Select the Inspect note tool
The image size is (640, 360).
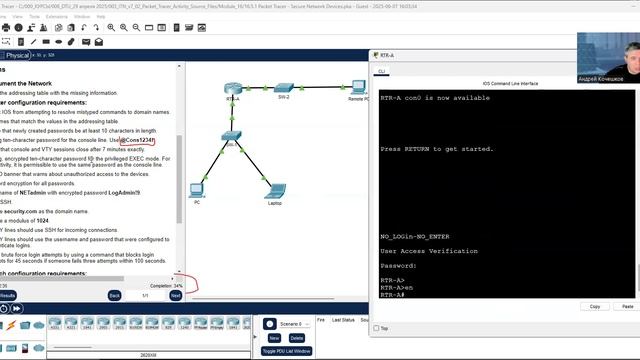(x=21, y=42)
